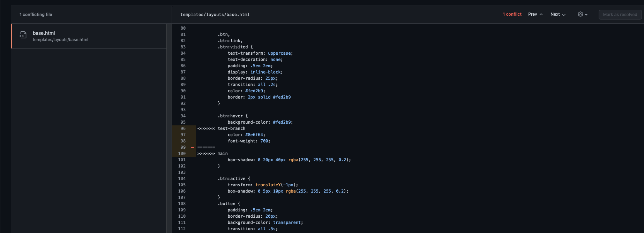The width and height of the screenshot is (644, 233).
Task: Click the ======= conflict separator line
Action: pos(206,147)
